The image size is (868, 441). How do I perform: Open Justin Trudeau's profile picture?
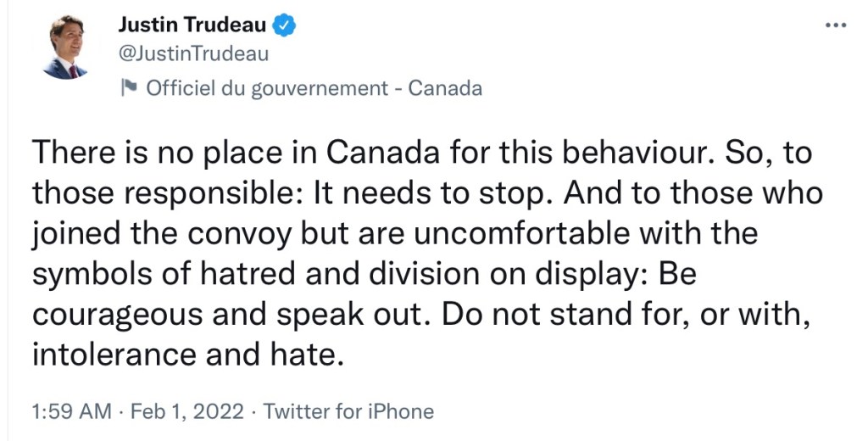pos(64,47)
